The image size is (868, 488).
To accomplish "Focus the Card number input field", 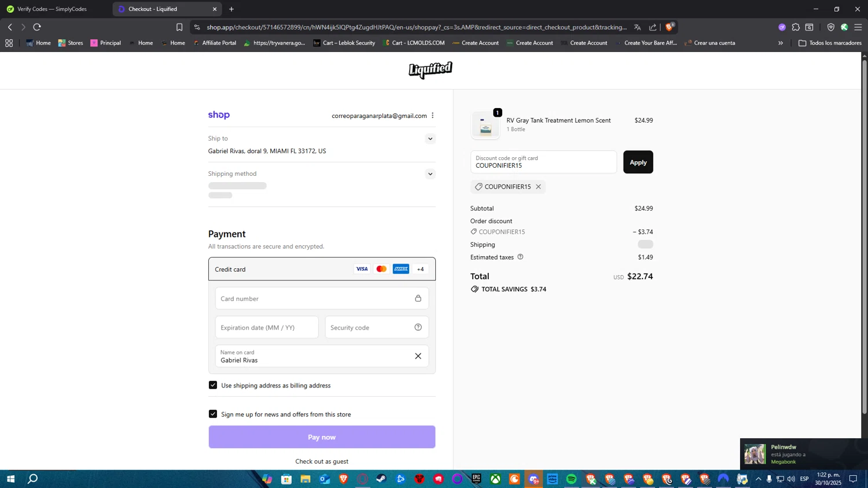I will [x=322, y=298].
